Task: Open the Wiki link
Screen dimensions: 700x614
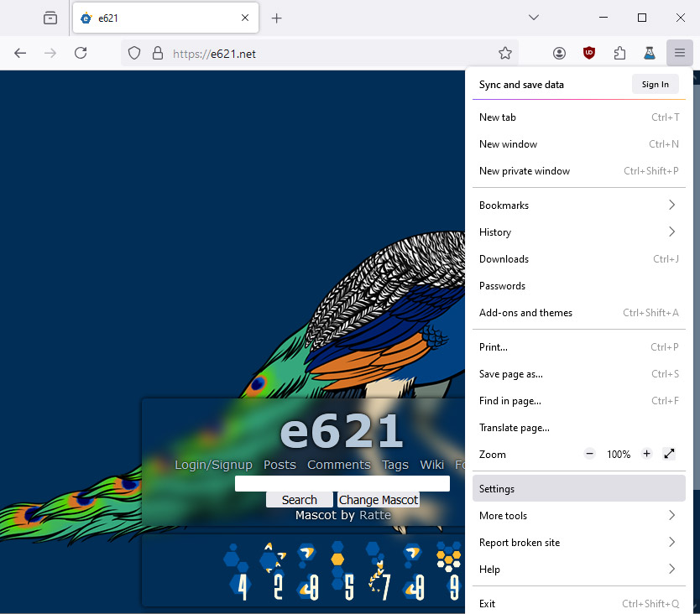Action: 431,465
